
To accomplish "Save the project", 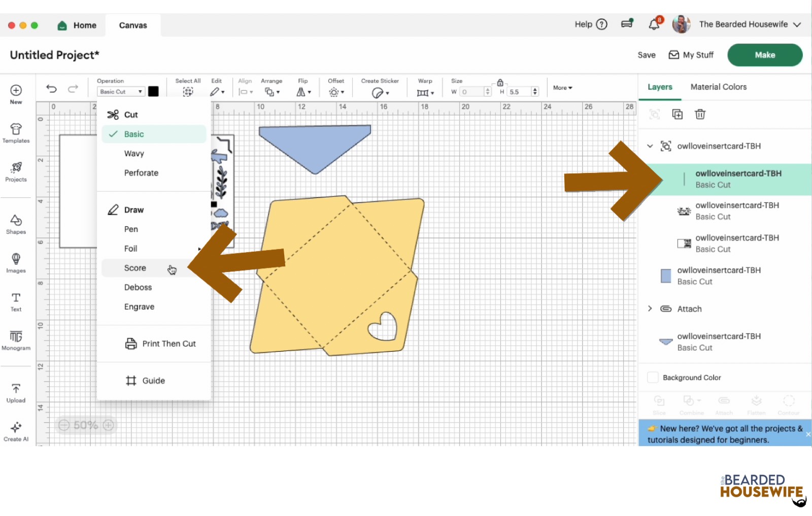I will (646, 55).
